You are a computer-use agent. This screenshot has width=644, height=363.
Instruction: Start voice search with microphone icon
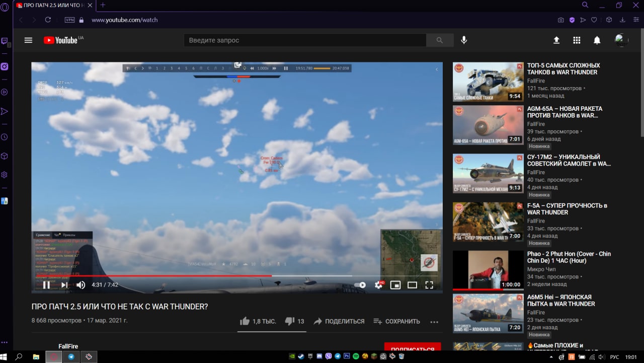click(x=464, y=40)
